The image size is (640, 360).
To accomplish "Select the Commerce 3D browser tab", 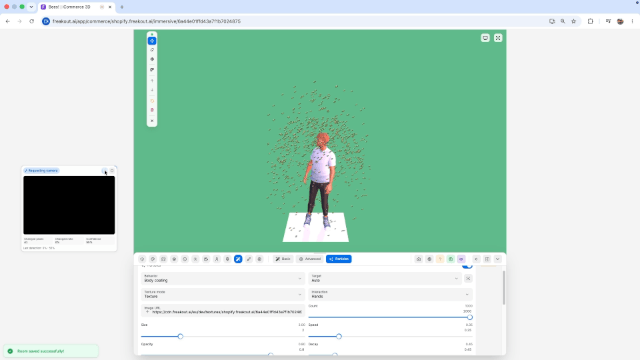I will [76, 7].
